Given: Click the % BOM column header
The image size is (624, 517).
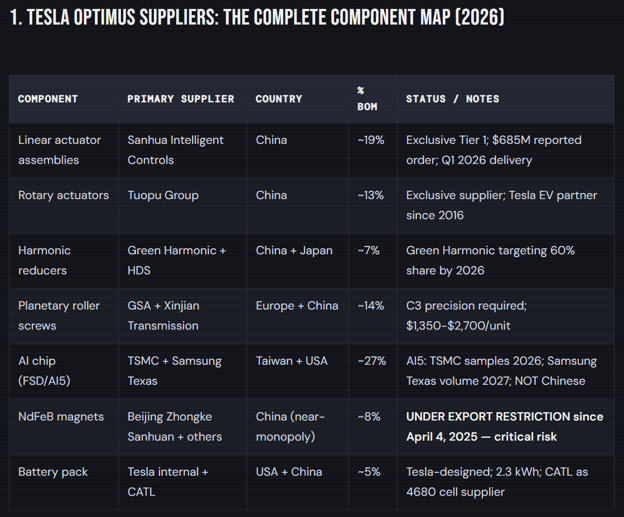Looking at the screenshot, I should [367, 99].
